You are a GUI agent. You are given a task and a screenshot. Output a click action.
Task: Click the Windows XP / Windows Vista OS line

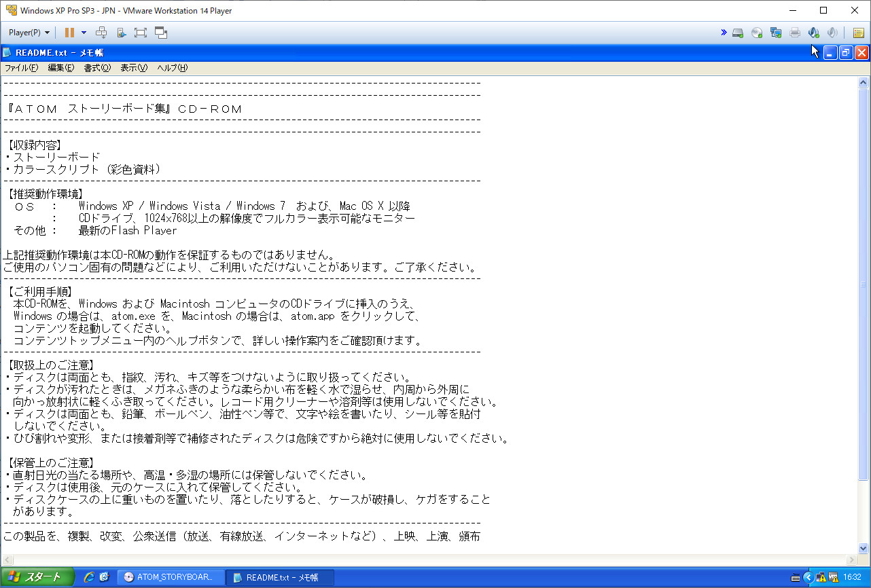tap(212, 206)
